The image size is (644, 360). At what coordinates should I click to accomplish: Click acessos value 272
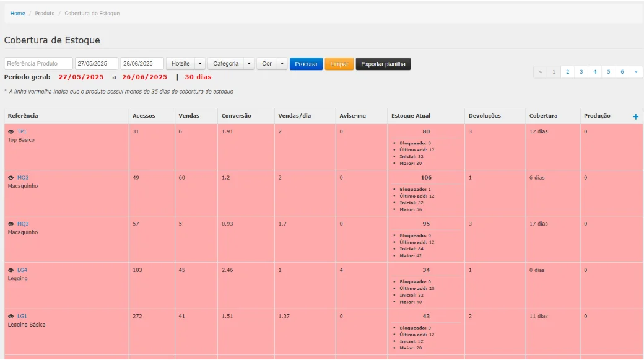pos(137,317)
